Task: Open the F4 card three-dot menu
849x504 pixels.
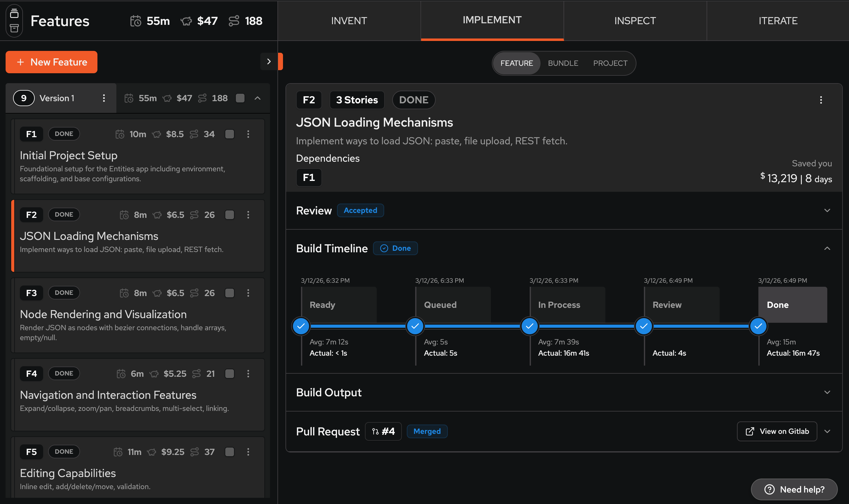Action: tap(248, 374)
